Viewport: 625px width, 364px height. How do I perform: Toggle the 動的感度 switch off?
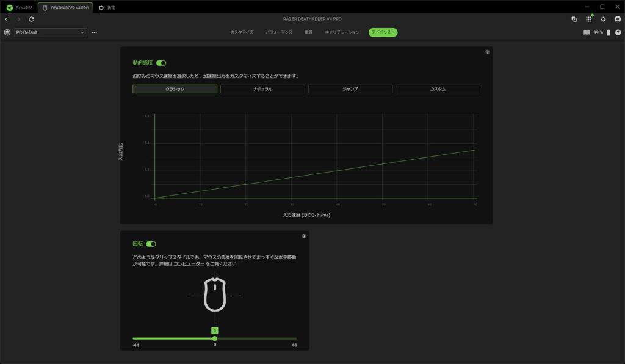(161, 63)
